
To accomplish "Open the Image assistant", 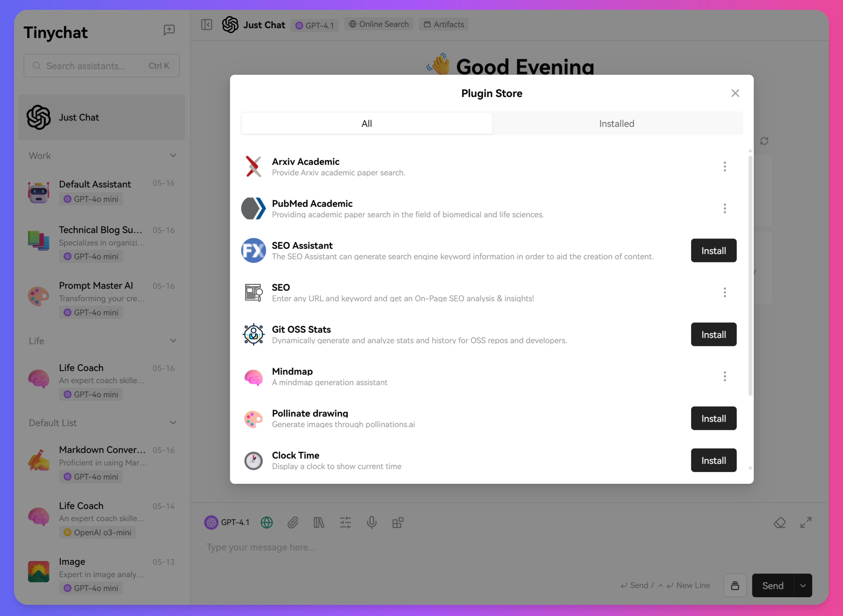I will coord(102,575).
